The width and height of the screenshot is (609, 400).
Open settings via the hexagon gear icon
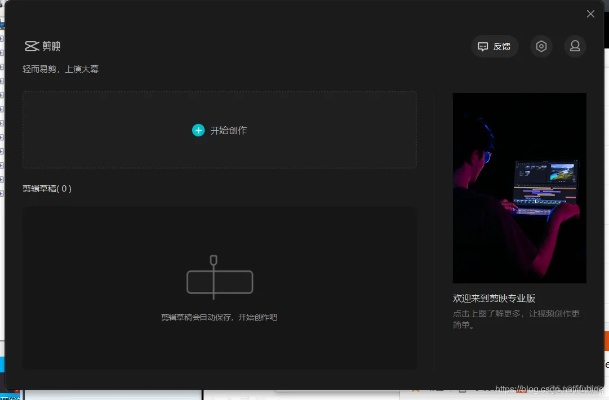(x=541, y=46)
